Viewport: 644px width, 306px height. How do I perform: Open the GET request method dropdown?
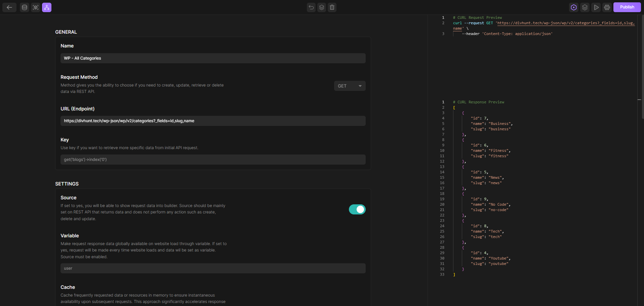[x=350, y=86]
